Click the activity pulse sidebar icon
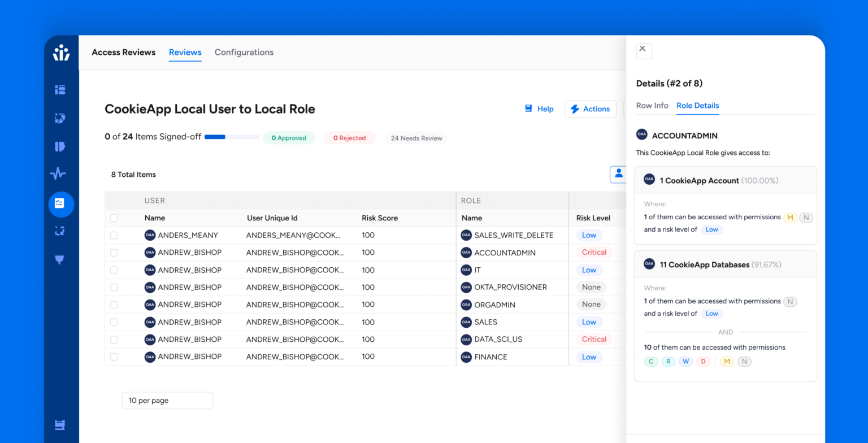 [x=58, y=174]
